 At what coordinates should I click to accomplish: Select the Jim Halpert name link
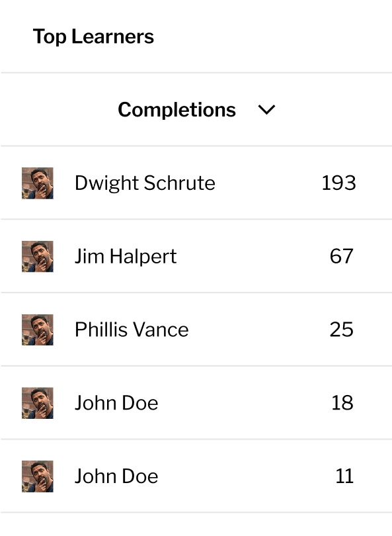click(126, 256)
